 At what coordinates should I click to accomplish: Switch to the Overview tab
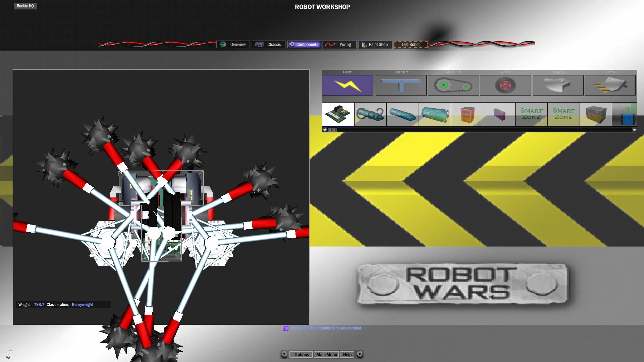click(233, 45)
